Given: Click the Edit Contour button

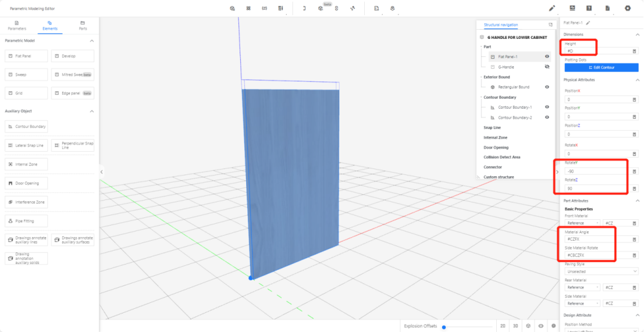Looking at the screenshot, I should click(602, 67).
